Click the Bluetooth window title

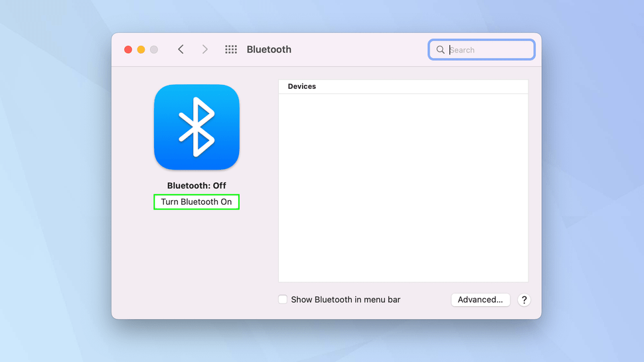point(269,50)
